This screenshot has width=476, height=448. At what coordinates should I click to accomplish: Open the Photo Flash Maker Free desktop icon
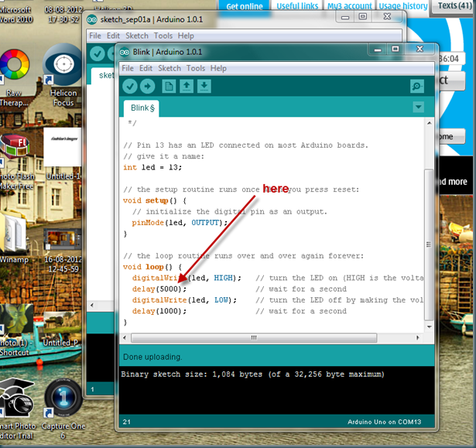[17, 162]
